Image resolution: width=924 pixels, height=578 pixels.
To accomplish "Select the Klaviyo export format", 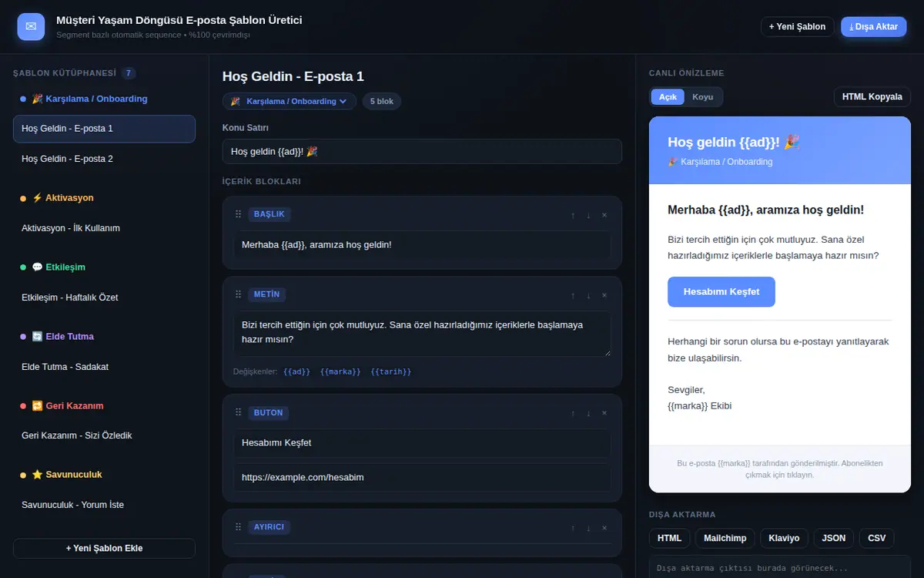I will 784,538.
